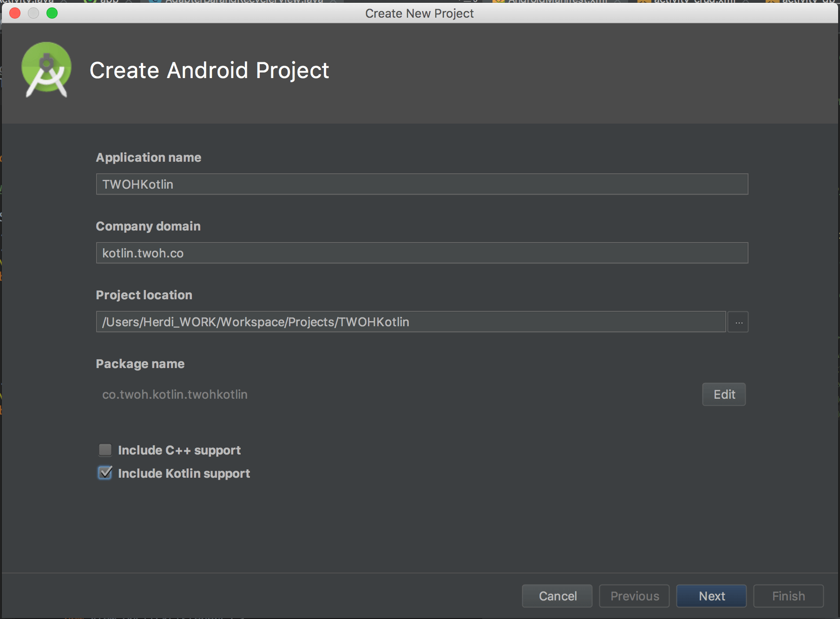Click the file icon on activity_crud.xml tab
This screenshot has width=840, height=619.
(643, 2)
